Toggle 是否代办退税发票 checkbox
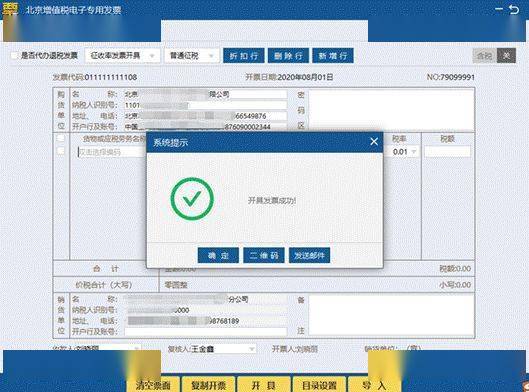The width and height of the screenshot is (529, 392). pyautogui.click(x=15, y=55)
